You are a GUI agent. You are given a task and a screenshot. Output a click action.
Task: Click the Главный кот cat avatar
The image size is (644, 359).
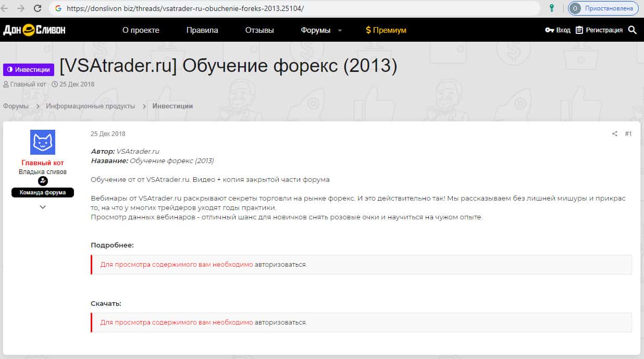[x=43, y=142]
